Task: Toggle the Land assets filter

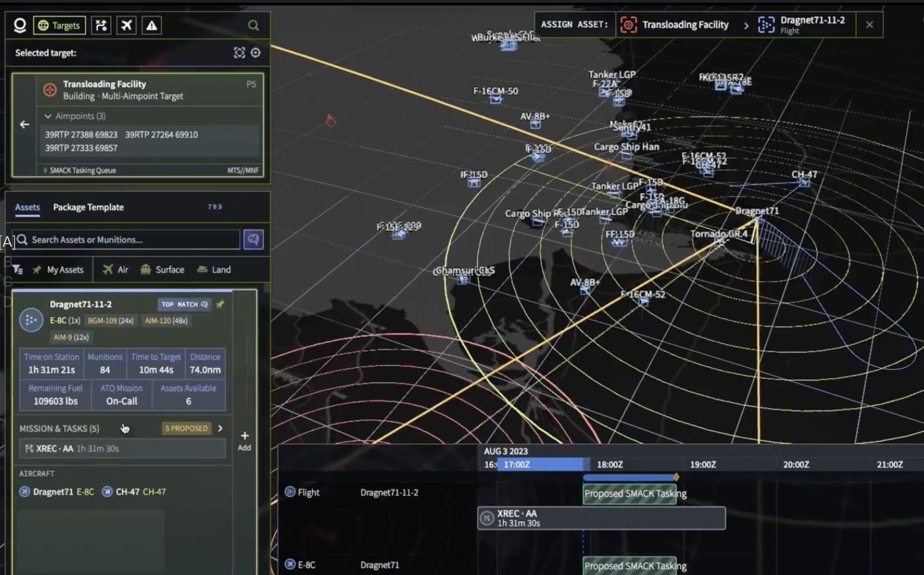Action: (x=214, y=270)
